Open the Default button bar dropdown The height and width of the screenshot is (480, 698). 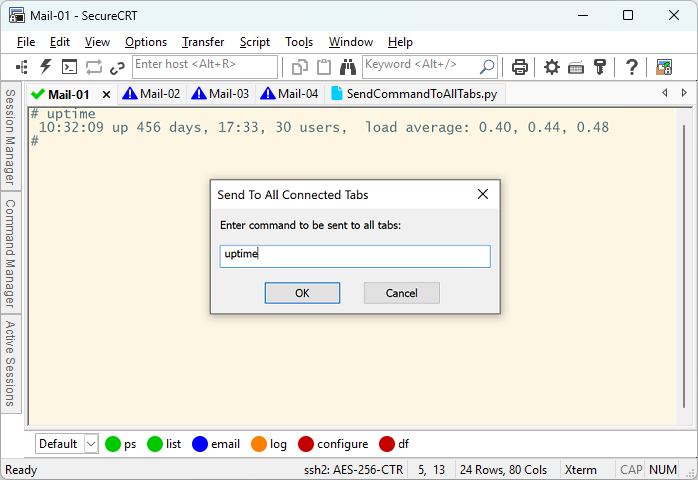tap(91, 444)
